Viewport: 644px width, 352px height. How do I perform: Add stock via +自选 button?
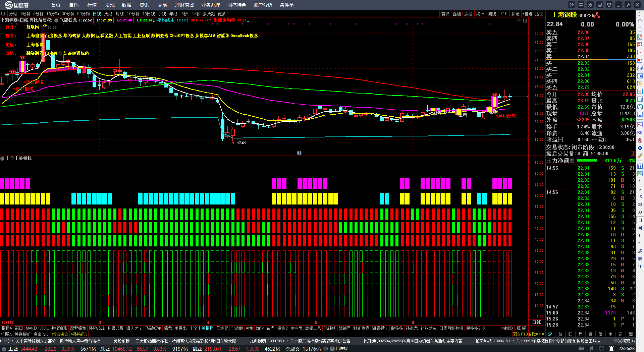pyautogui.click(x=527, y=14)
